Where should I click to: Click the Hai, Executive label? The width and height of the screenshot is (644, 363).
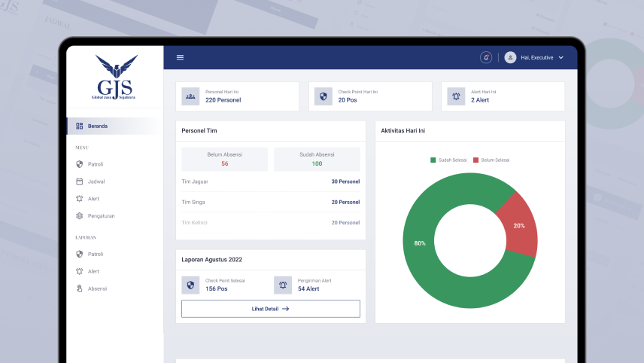537,57
